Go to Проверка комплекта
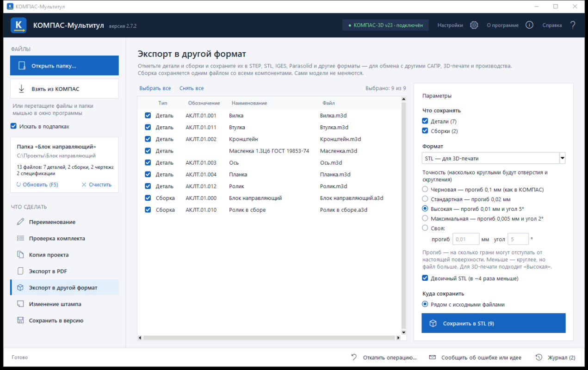Screen dimensions: 588x370 64,239
